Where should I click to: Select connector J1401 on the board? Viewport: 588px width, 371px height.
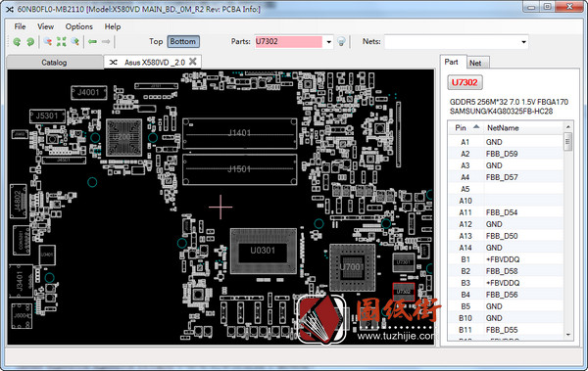point(239,133)
